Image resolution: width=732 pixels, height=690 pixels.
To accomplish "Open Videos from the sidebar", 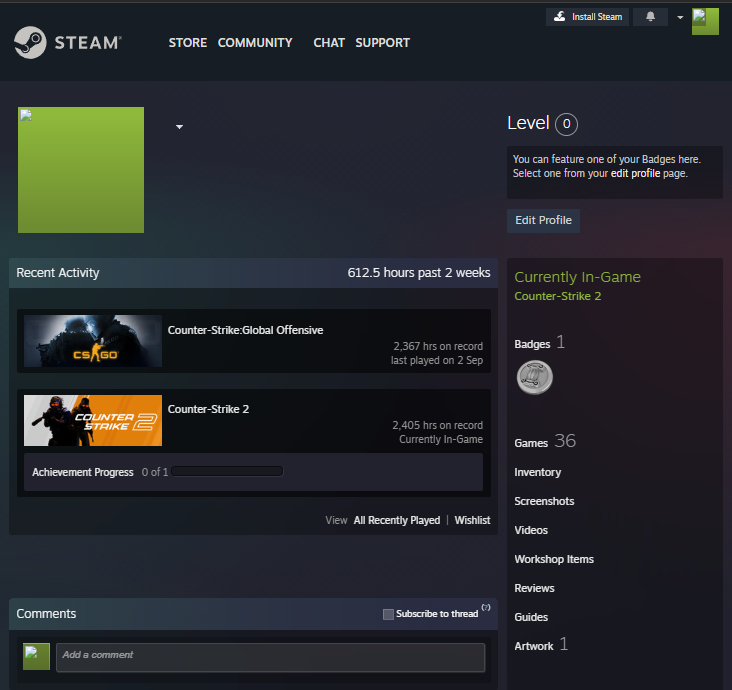I will click(531, 530).
